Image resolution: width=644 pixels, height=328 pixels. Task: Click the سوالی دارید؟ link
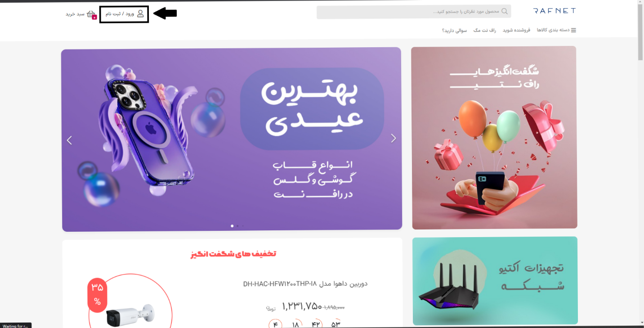point(454,31)
